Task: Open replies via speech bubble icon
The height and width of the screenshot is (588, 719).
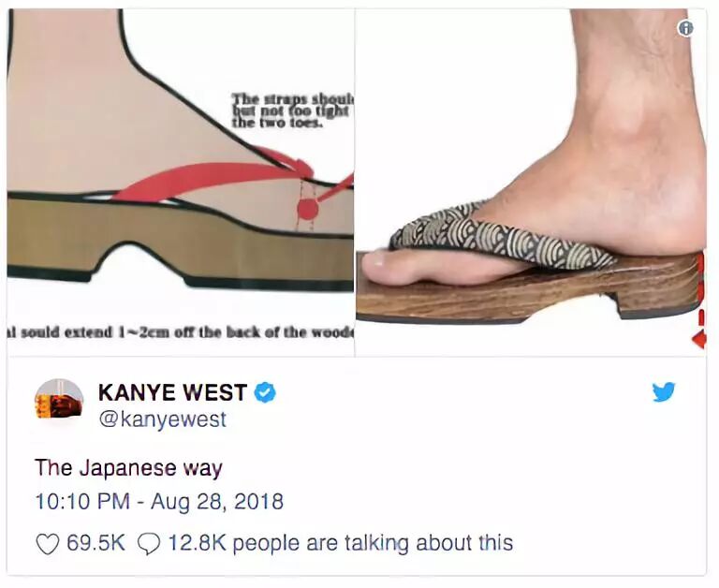Action: click(x=149, y=544)
